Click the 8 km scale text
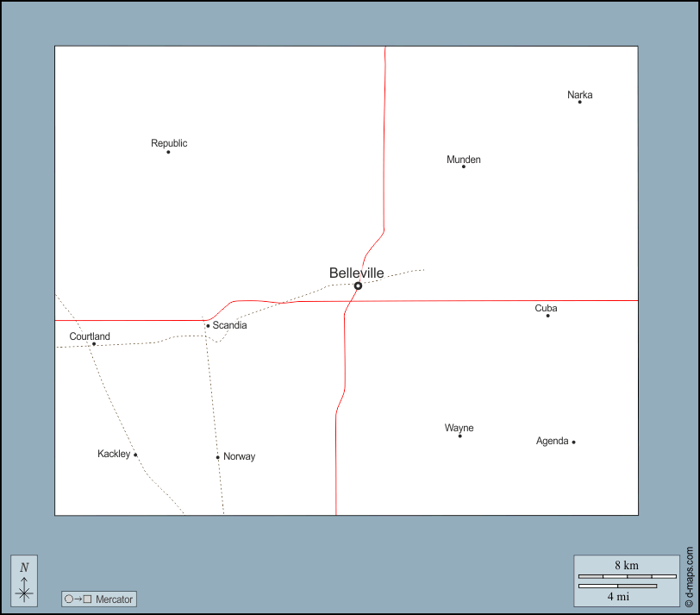700x615 pixels. 627,565
